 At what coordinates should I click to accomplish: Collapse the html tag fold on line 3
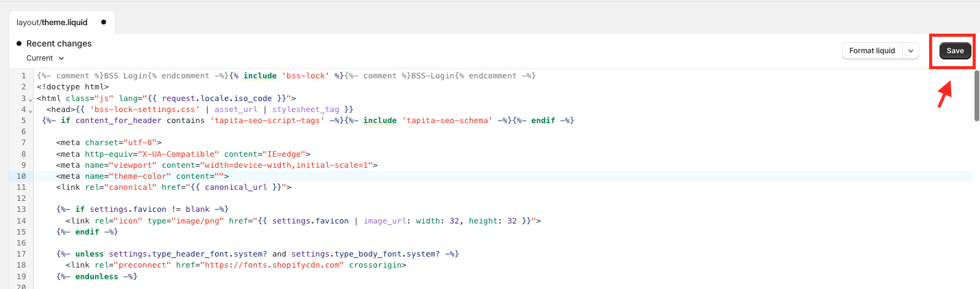pos(31,99)
